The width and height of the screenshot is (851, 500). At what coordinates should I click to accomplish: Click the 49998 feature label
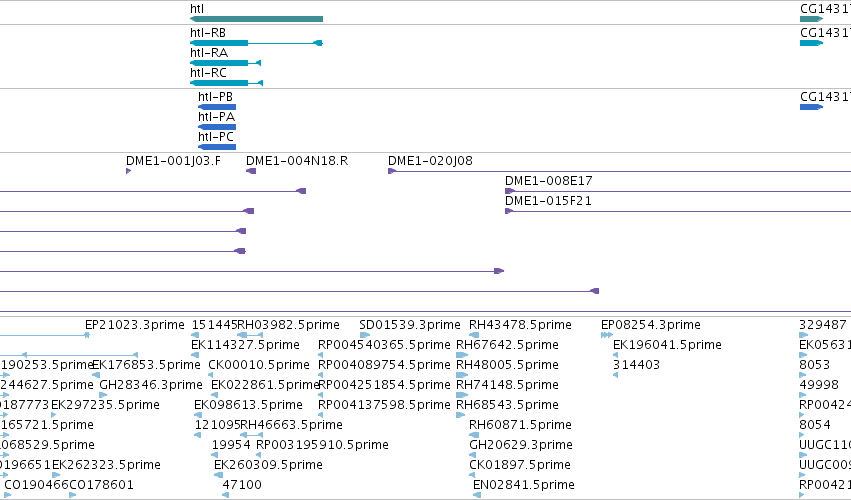coord(819,385)
